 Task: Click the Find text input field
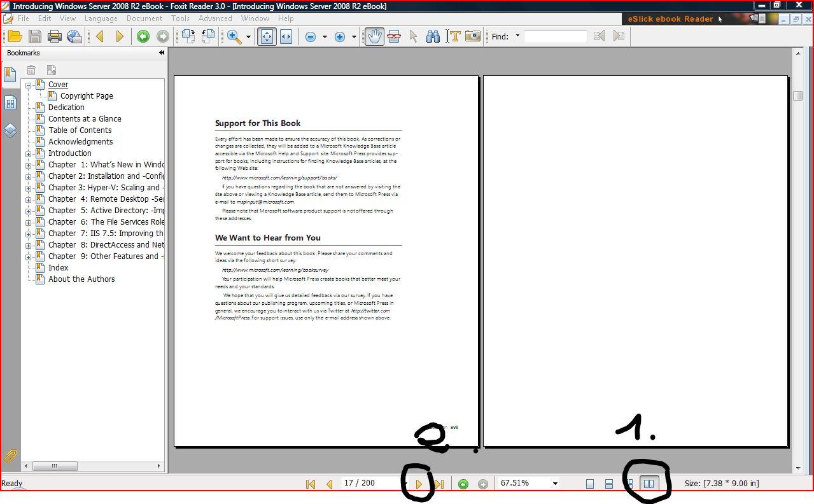point(555,36)
